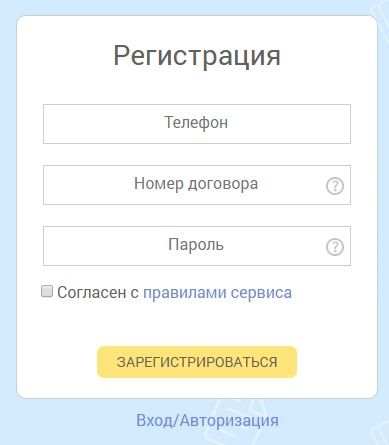This screenshot has height=445, width=389.
Task: Click the help icon in Номер договора field
Action: click(335, 186)
